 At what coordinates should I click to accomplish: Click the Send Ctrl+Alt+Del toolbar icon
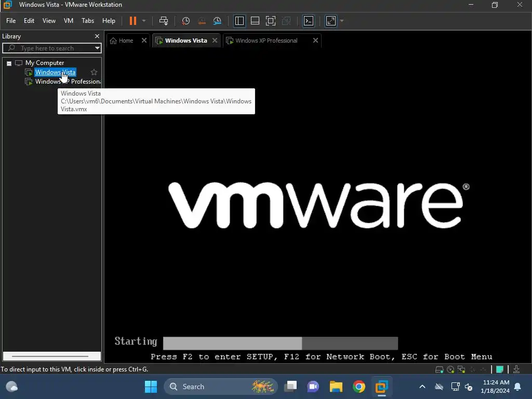coord(164,21)
